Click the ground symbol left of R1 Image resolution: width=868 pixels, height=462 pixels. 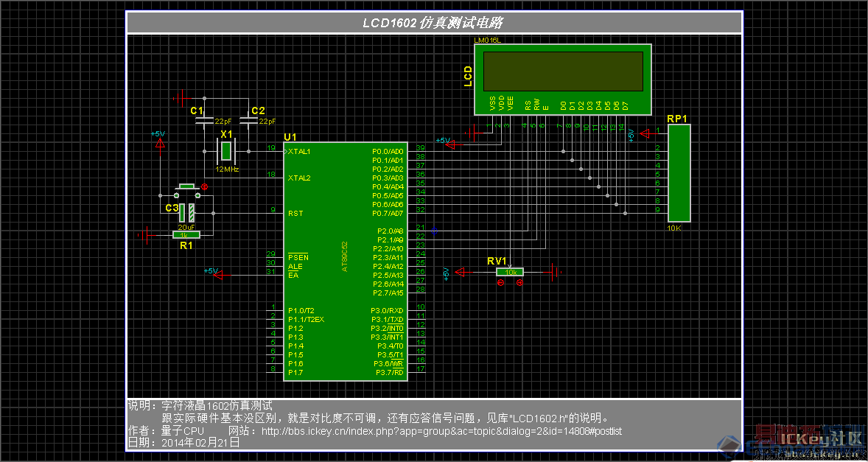pyautogui.click(x=146, y=235)
